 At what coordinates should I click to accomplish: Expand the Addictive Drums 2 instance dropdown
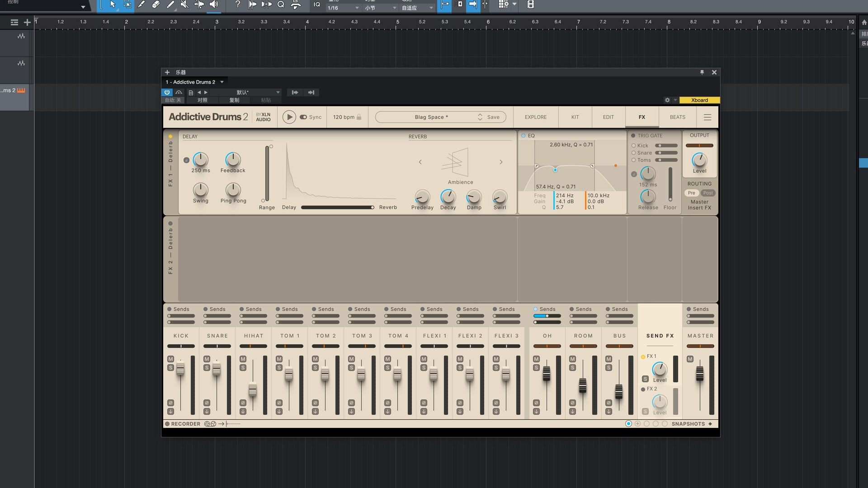pos(222,82)
